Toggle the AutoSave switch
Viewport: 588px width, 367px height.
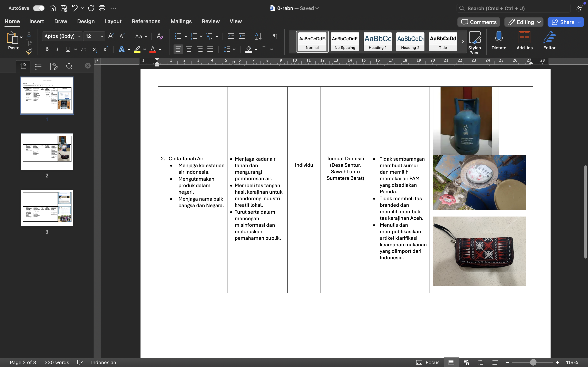39,8
